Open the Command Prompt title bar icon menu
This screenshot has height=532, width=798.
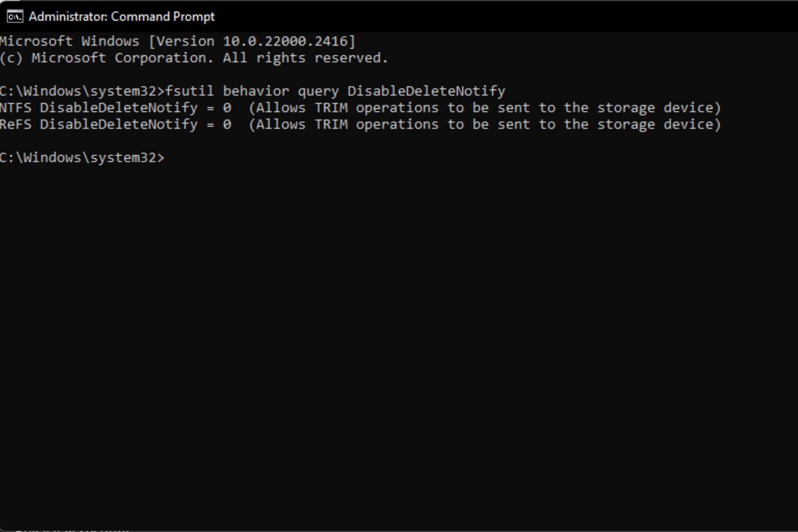click(x=15, y=17)
